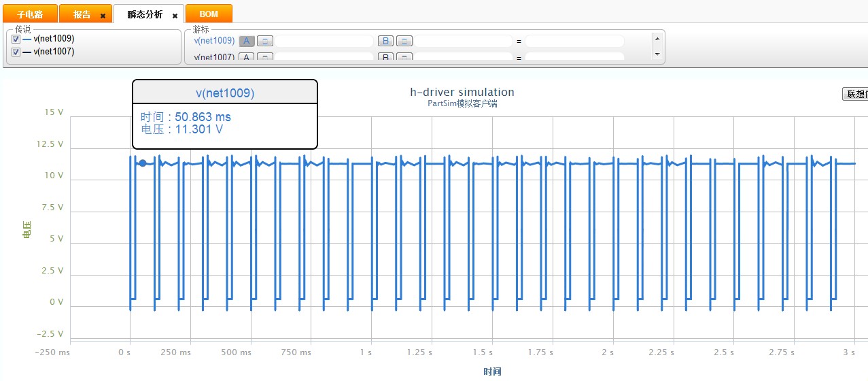Open the BOM tab
This screenshot has height=381, width=868.
209,14
